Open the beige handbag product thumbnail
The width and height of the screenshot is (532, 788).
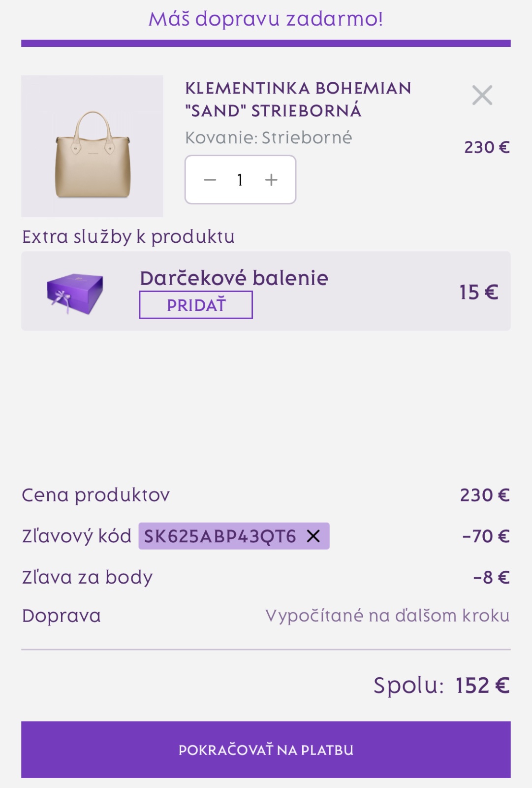point(92,146)
